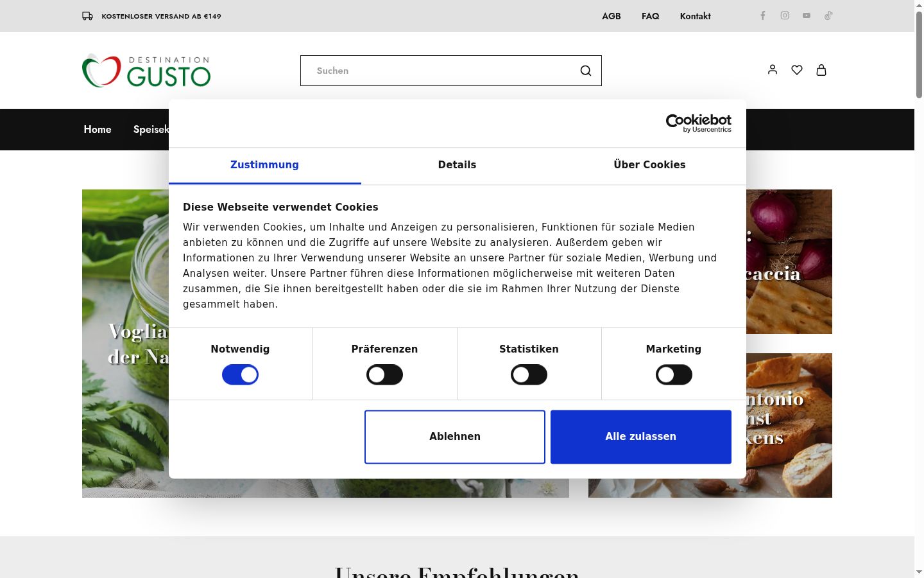Open the wishlist heart icon

(x=797, y=70)
